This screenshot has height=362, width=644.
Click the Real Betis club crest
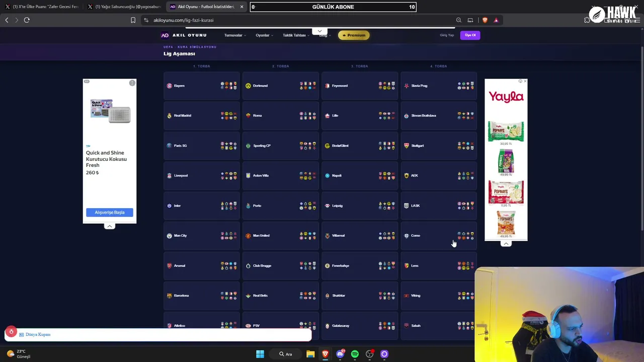(x=248, y=296)
